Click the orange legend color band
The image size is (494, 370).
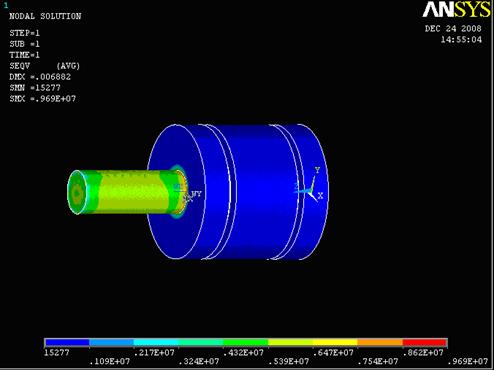[380, 342]
